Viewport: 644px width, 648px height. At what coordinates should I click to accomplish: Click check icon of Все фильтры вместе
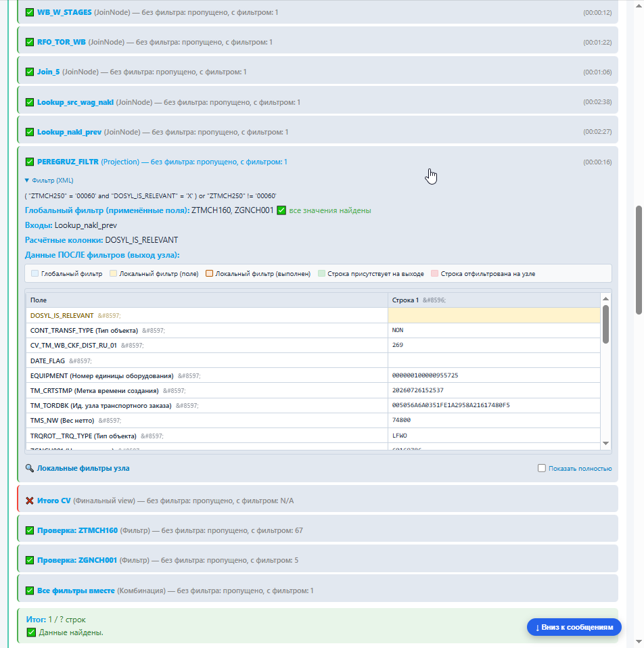30,591
